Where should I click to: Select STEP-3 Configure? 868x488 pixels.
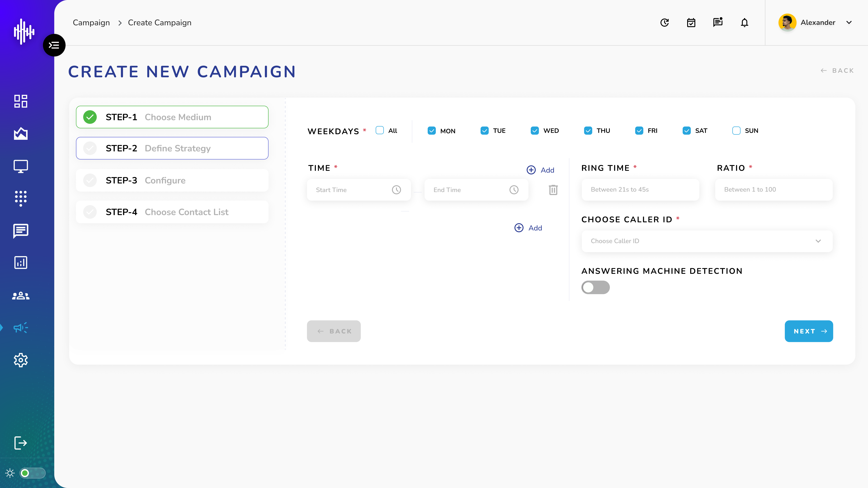(172, 181)
